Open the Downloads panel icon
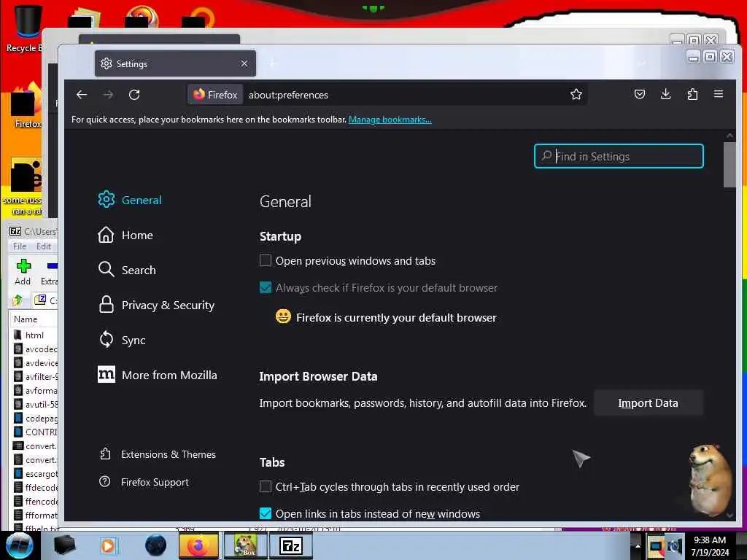 click(665, 94)
